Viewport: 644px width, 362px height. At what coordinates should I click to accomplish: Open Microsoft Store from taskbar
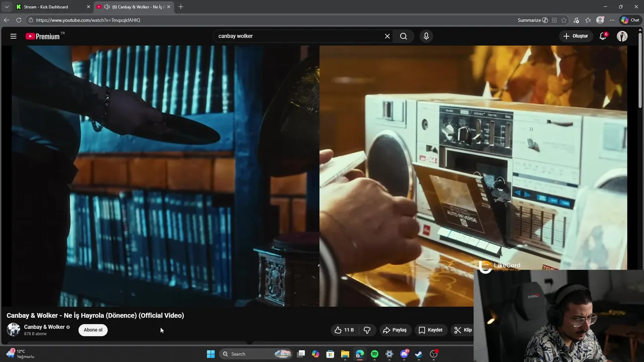pos(330,354)
